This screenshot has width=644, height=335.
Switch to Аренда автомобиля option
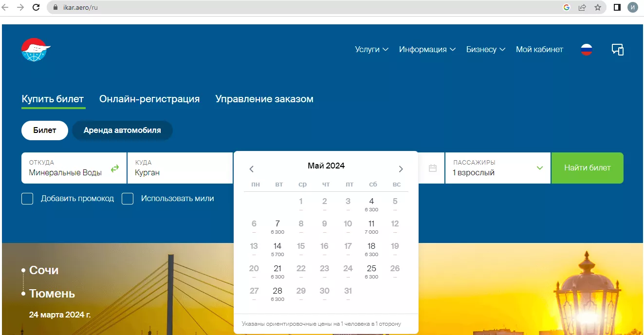point(122,130)
